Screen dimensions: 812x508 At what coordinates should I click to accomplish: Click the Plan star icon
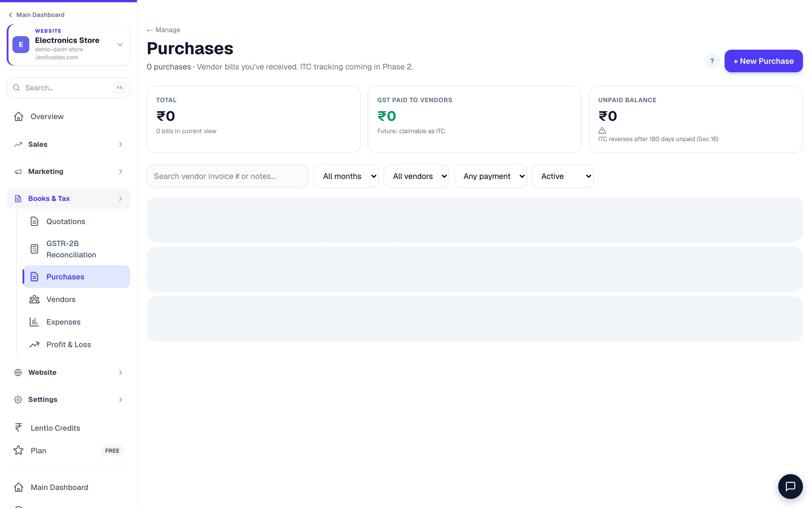(18, 450)
